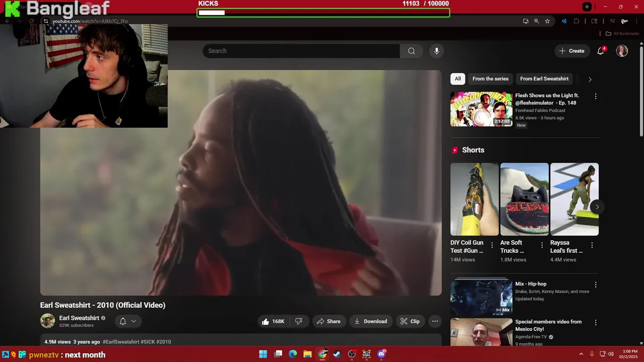This screenshot has width=644, height=362.
Task: Select the All filter chip
Action: pyautogui.click(x=458, y=79)
